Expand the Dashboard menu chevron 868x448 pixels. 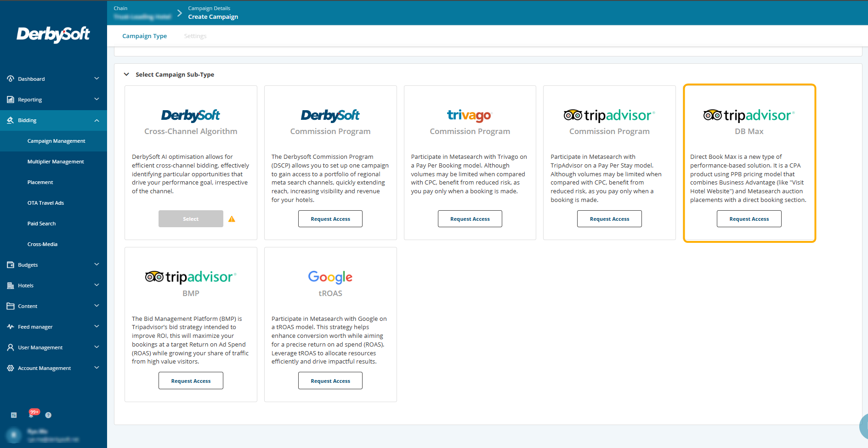96,78
